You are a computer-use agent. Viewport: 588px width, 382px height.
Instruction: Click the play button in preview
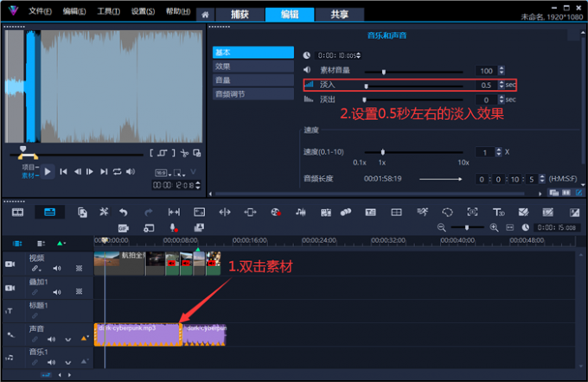click(48, 172)
